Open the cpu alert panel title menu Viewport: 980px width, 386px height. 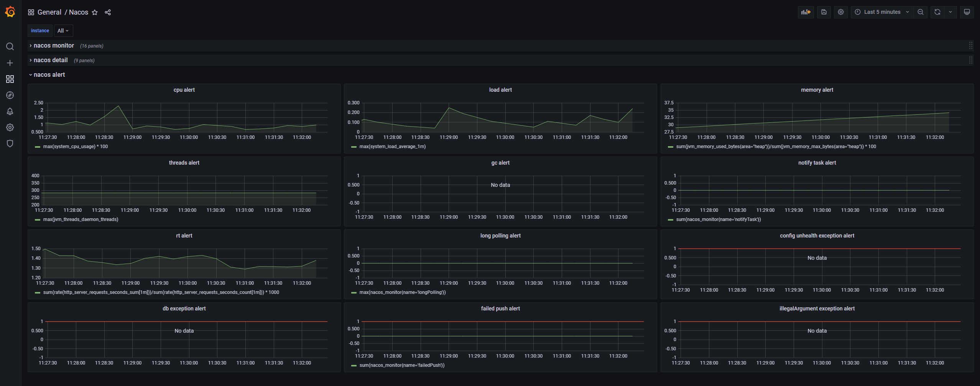coord(184,90)
